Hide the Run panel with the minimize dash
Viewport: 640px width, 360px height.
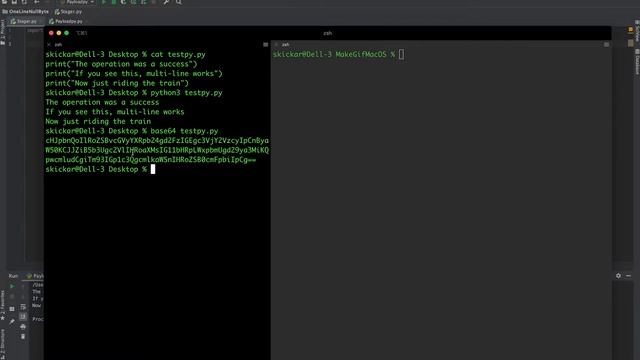[629, 276]
